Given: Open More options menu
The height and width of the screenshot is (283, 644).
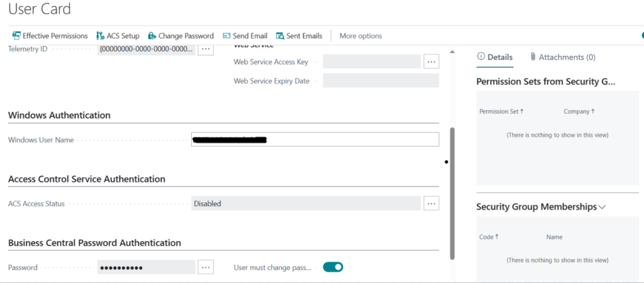Looking at the screenshot, I should (360, 36).
